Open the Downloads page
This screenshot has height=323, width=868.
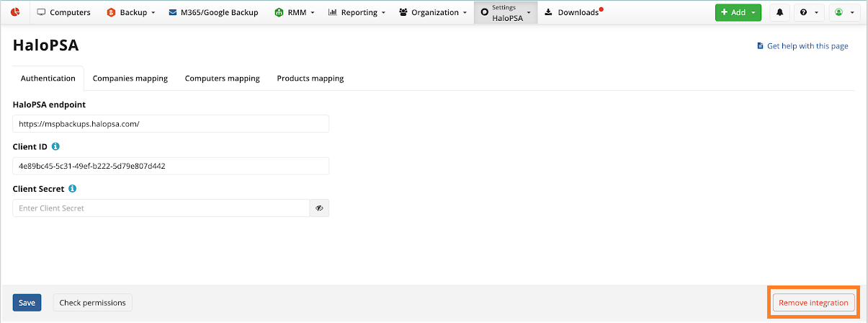click(573, 12)
